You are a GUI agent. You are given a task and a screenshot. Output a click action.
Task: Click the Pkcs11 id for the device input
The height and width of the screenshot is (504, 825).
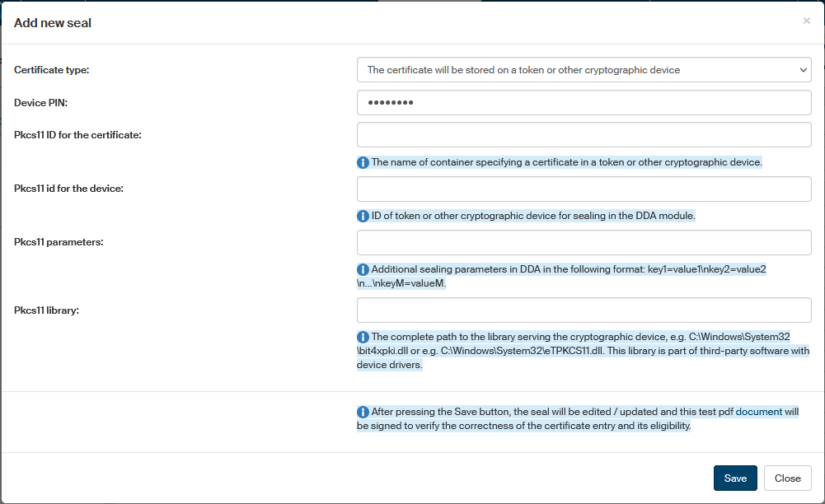click(584, 189)
